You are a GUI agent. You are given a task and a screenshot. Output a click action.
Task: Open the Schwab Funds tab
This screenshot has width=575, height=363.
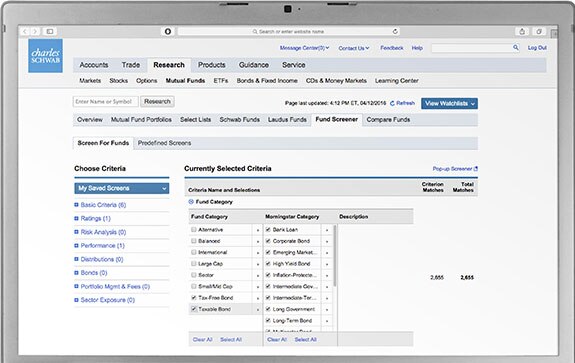coord(239,120)
